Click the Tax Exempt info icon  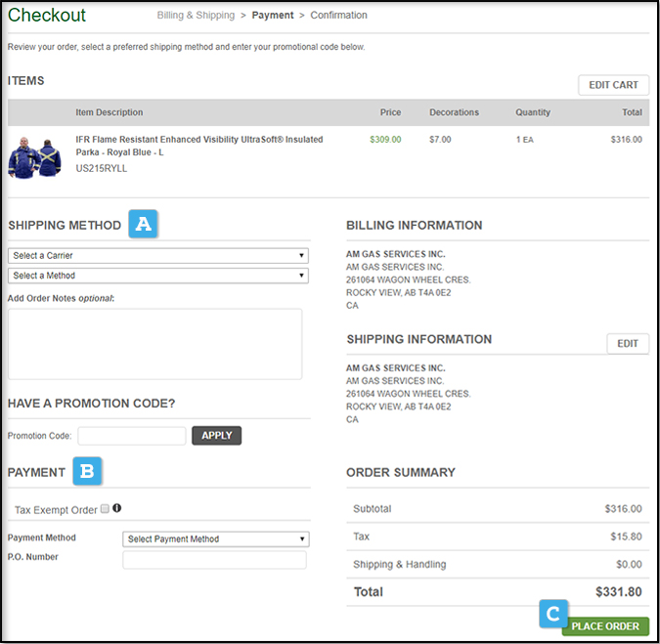[x=117, y=508]
